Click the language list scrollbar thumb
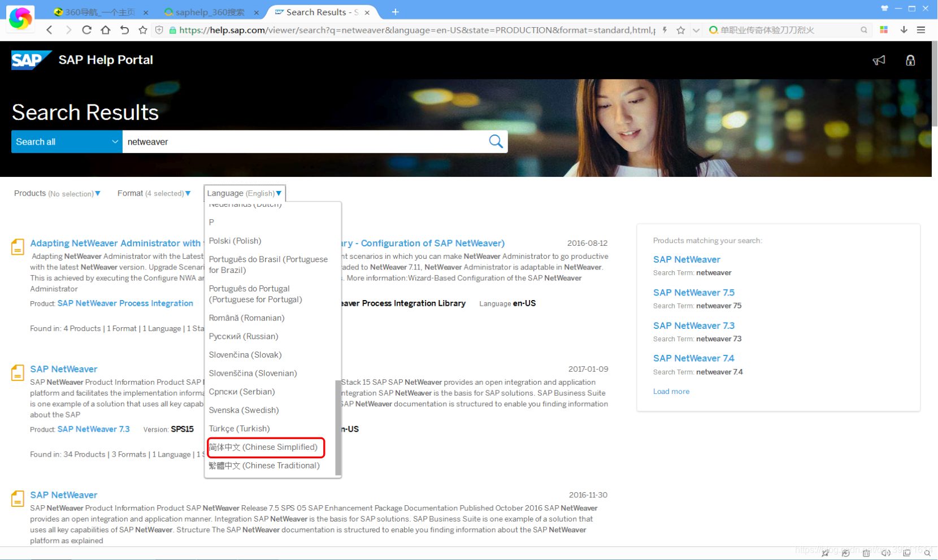The height and width of the screenshot is (560, 938). (x=338, y=428)
